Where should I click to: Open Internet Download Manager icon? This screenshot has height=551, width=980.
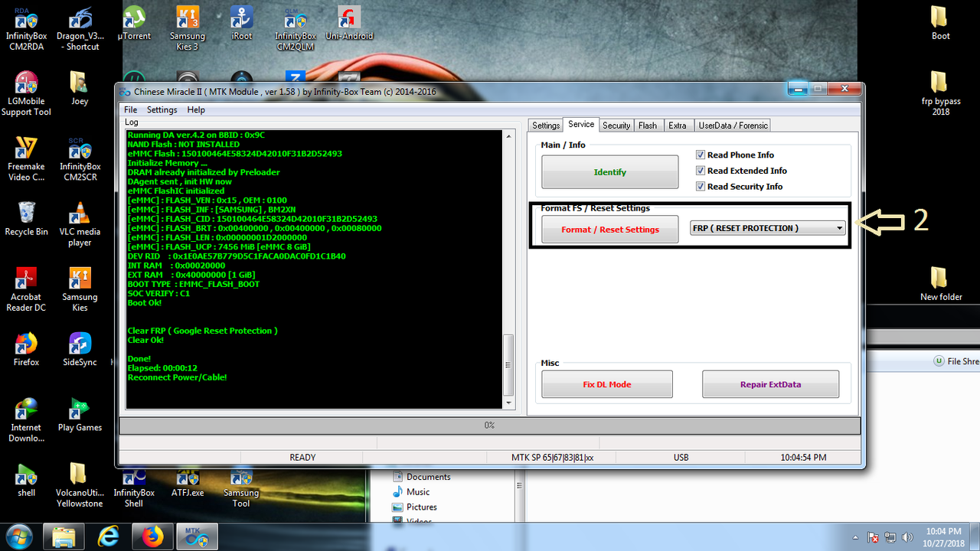point(26,421)
